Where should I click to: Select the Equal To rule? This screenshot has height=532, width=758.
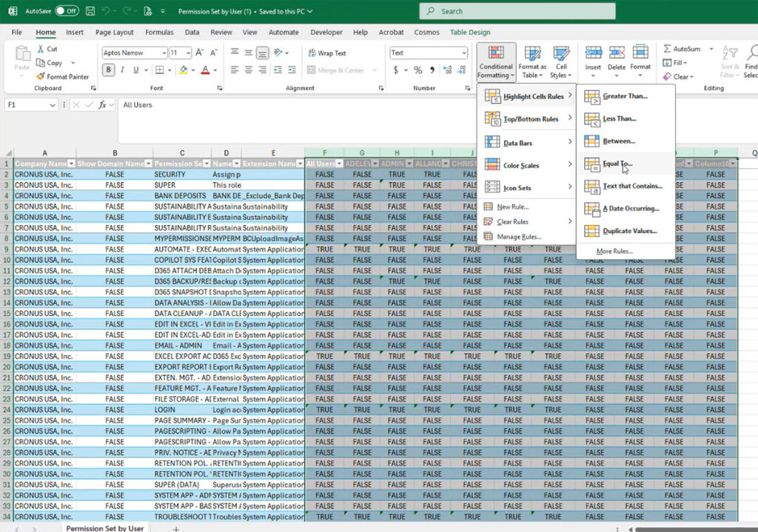(625, 164)
